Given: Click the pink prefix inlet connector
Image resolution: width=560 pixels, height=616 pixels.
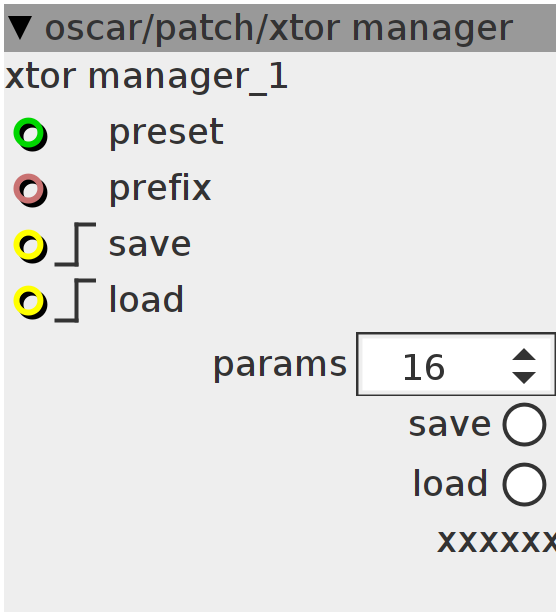Looking at the screenshot, I should point(30,190).
